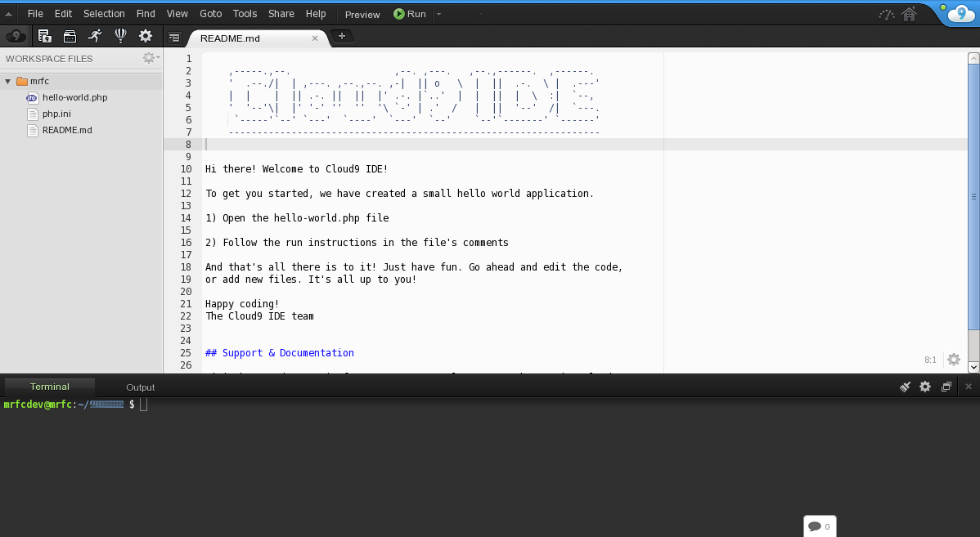Open the chat bubble with 0 messages

point(820,526)
